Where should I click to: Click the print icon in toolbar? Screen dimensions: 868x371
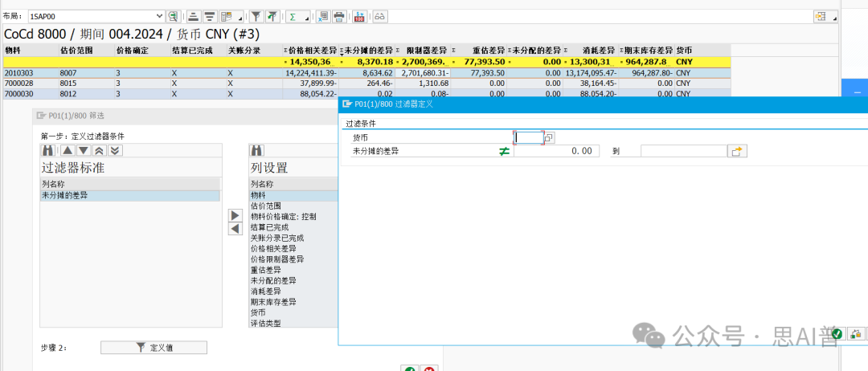[339, 16]
